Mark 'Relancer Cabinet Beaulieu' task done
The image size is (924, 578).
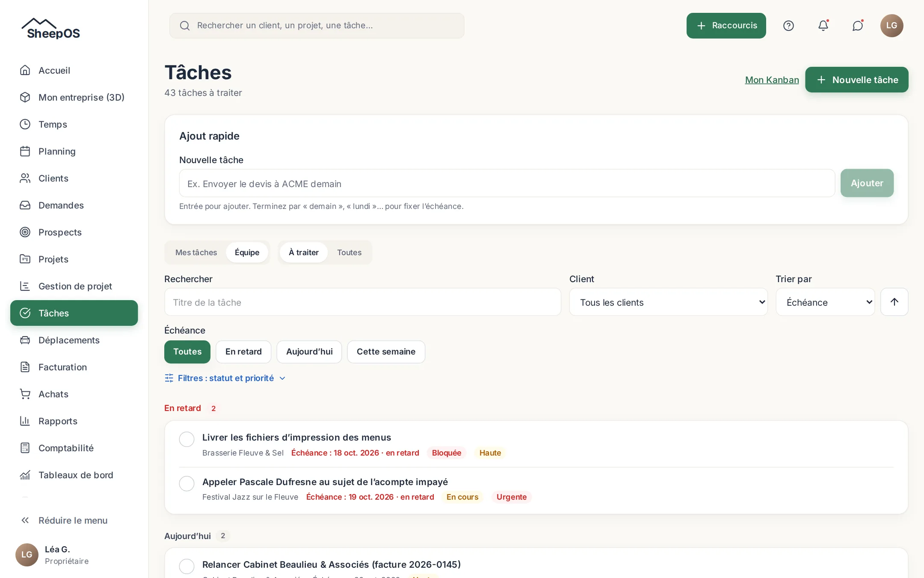(x=187, y=566)
